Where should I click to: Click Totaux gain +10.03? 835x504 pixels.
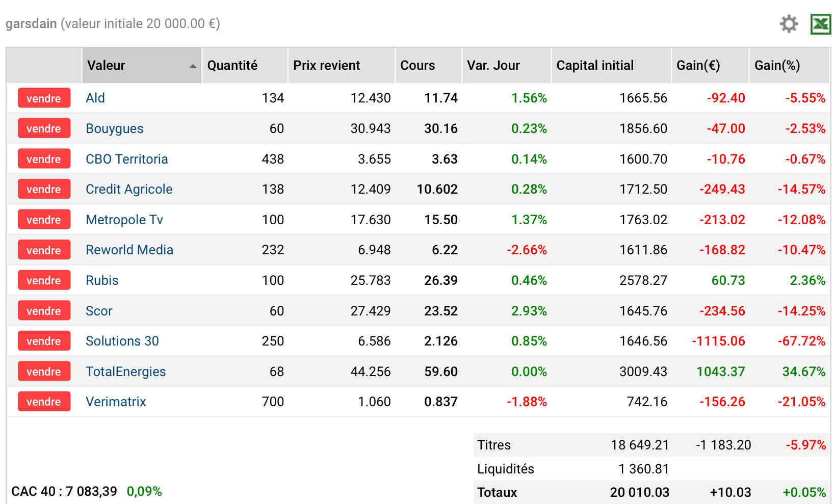click(730, 492)
